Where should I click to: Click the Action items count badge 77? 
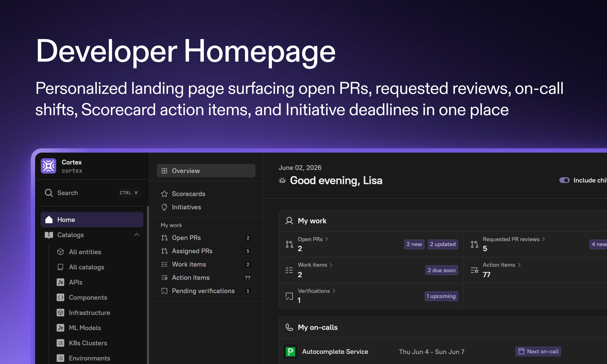[x=248, y=278]
